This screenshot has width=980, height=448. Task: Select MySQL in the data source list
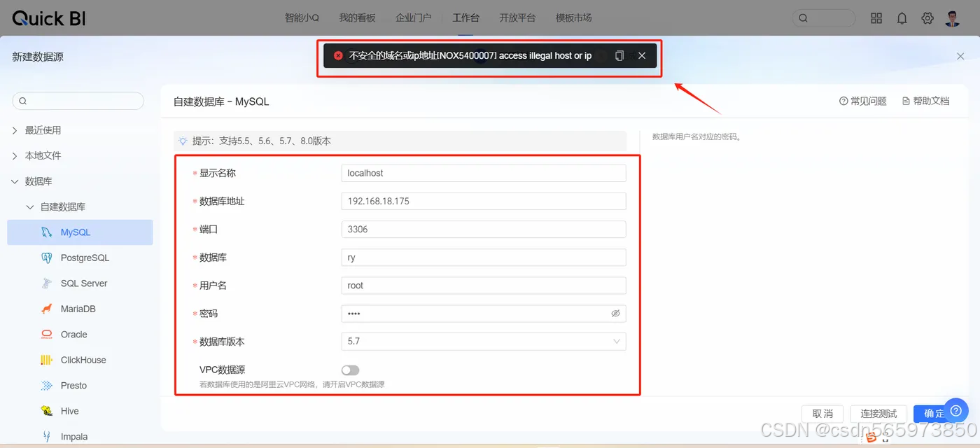[80, 232]
